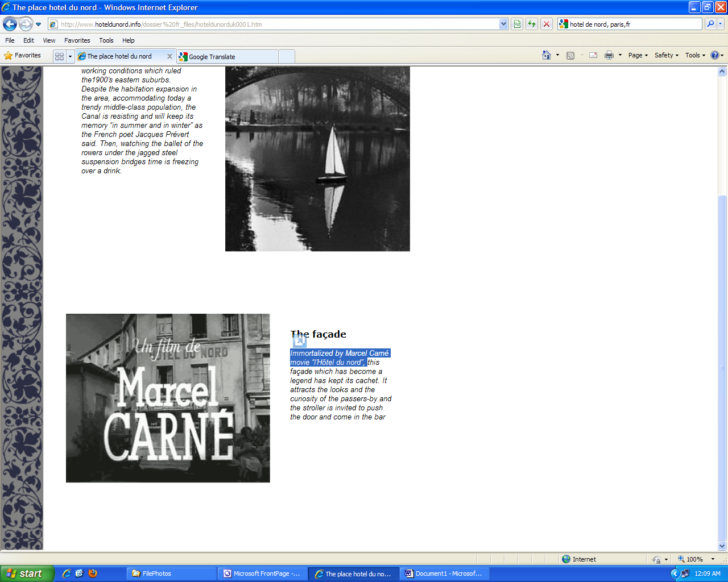This screenshot has width=728, height=582.
Task: Open the Page command bar menu
Action: 638,55
